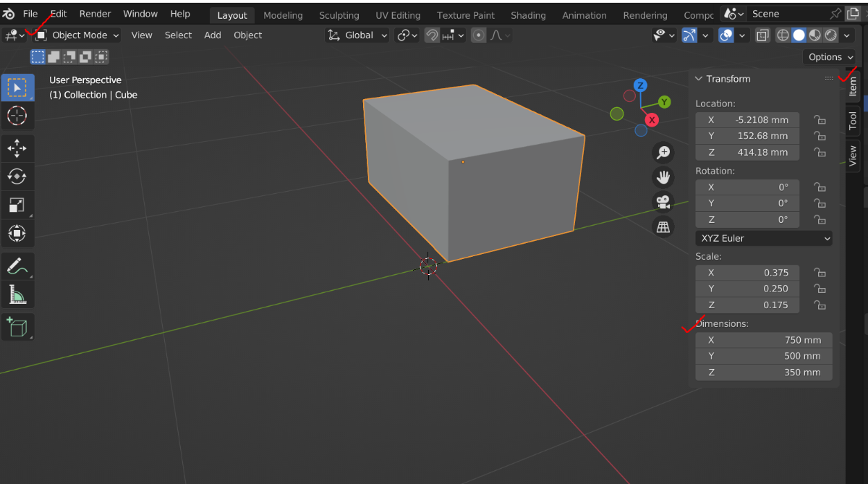
Task: Open the Object Mode dropdown
Action: tap(77, 35)
